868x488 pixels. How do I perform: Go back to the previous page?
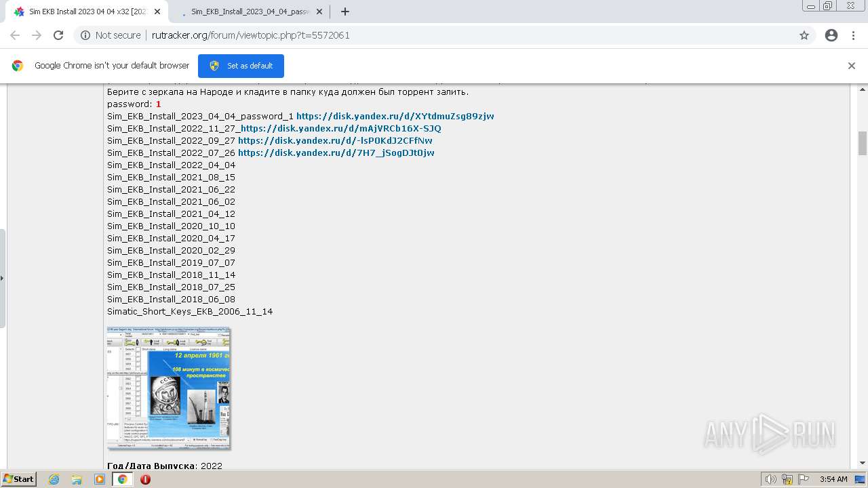point(15,35)
